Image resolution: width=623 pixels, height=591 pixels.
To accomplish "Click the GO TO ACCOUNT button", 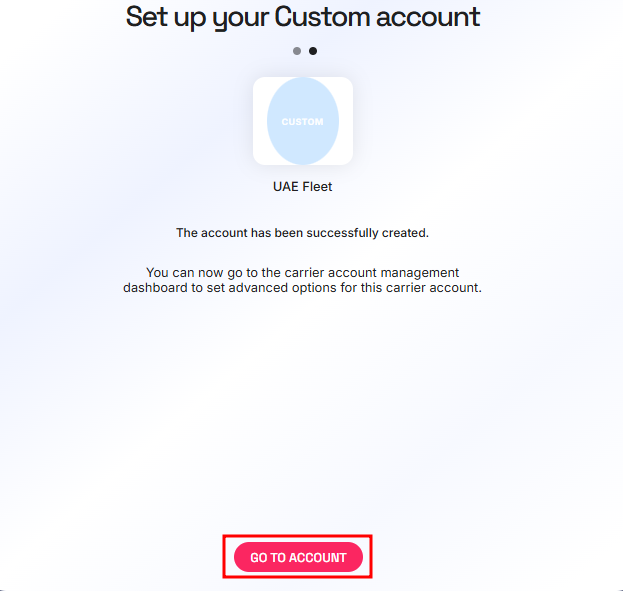I will point(298,557).
